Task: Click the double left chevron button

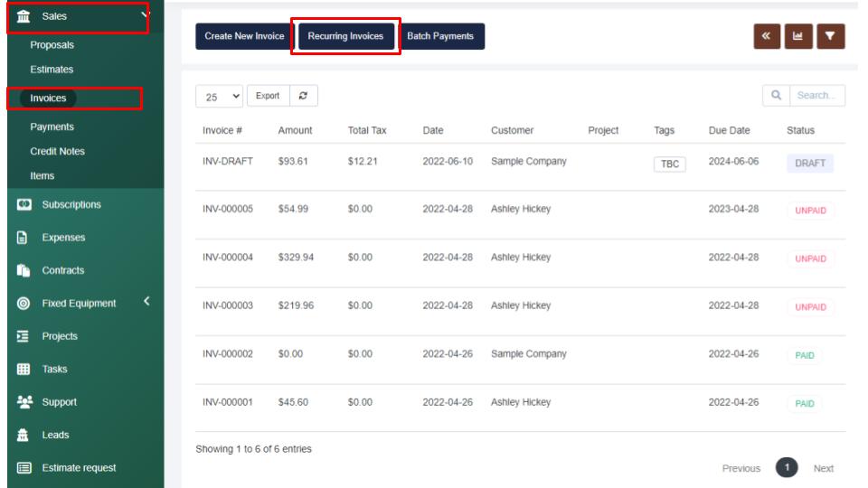Action: pos(766,36)
